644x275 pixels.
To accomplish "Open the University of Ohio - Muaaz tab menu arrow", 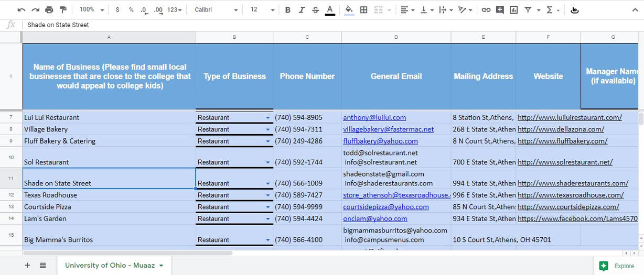I will click(x=161, y=266).
